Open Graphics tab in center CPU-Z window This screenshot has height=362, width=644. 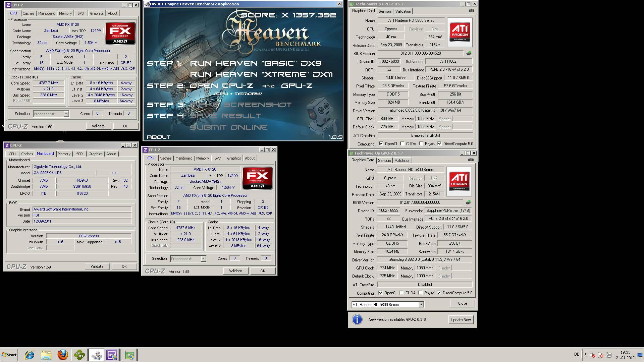[x=234, y=158]
